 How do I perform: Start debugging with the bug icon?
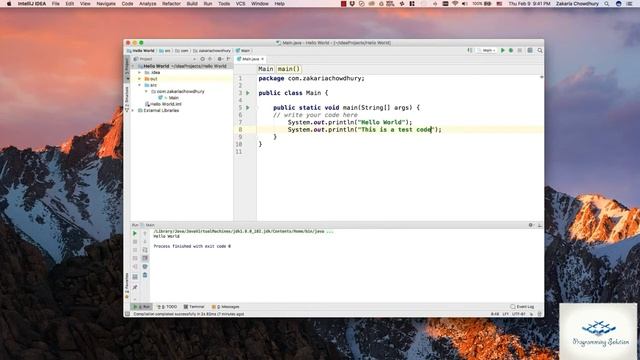tap(511, 51)
